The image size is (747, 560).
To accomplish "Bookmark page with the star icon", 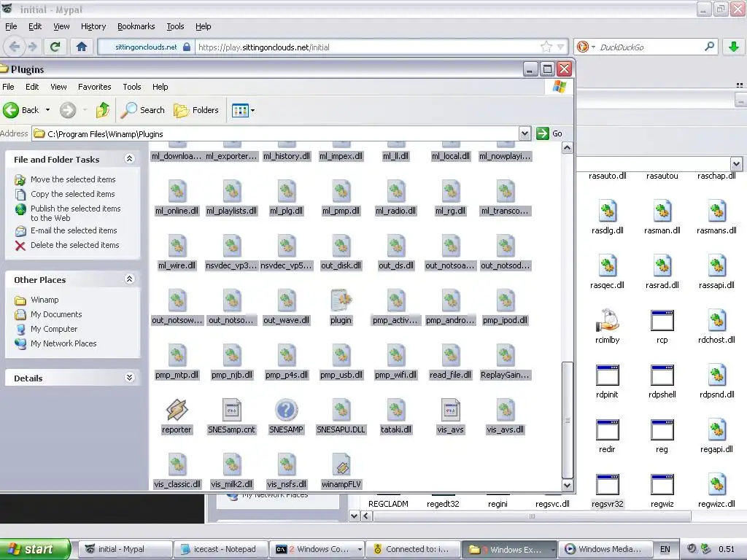I will pos(546,47).
